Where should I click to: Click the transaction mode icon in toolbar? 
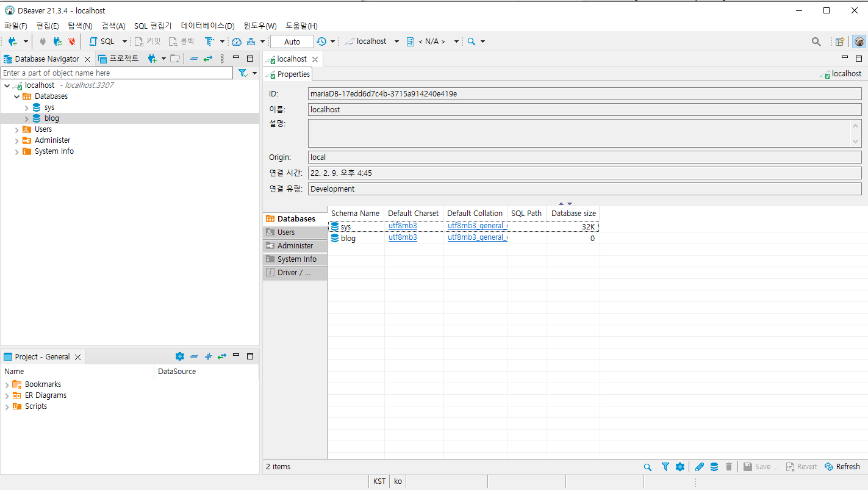[x=209, y=41]
